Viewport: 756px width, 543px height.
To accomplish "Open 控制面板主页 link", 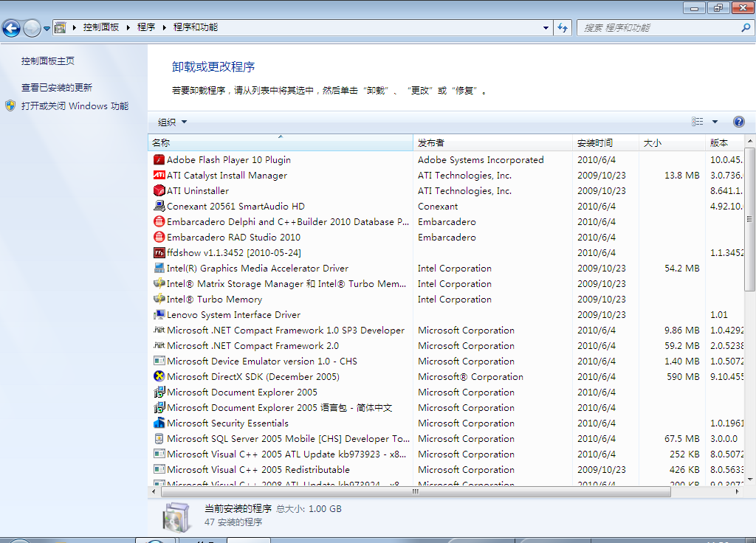I will 48,60.
